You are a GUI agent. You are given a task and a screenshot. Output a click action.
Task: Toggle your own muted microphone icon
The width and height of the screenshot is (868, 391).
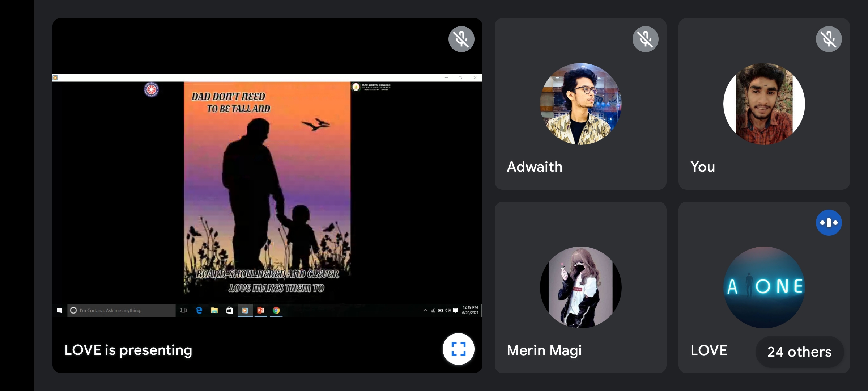829,39
